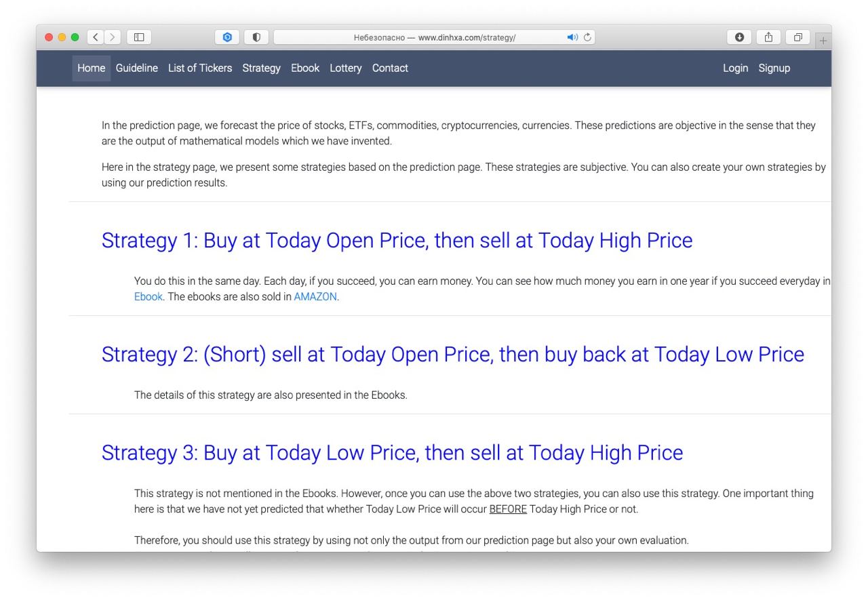This screenshot has height=600, width=868.
Task: Click the "Here in the strategy page" paragraph
Action: [464, 174]
